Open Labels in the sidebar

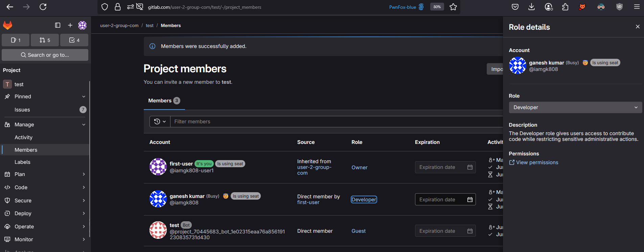point(22,162)
